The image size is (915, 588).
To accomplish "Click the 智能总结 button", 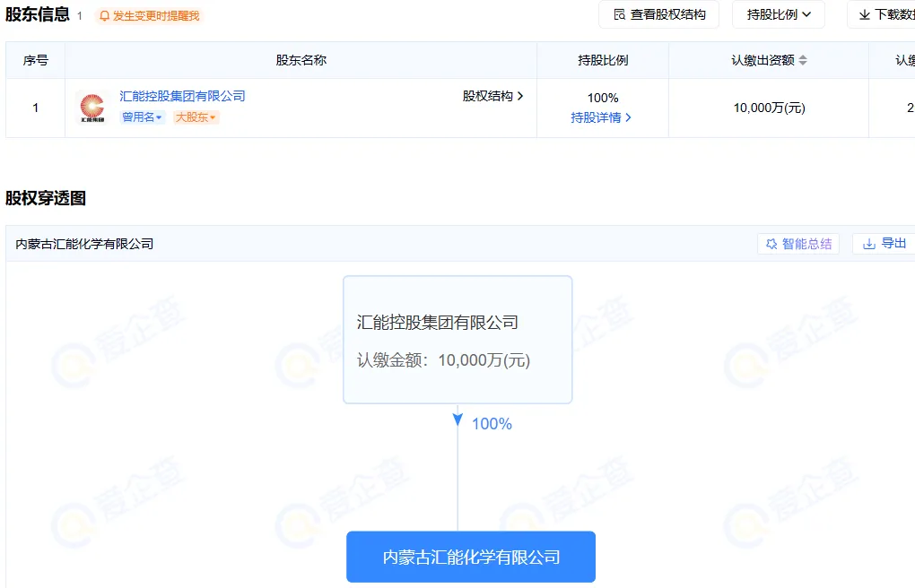I will coord(798,244).
